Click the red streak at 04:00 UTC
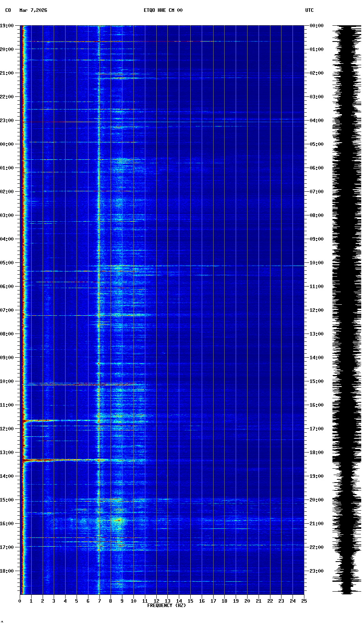 (x=59, y=122)
